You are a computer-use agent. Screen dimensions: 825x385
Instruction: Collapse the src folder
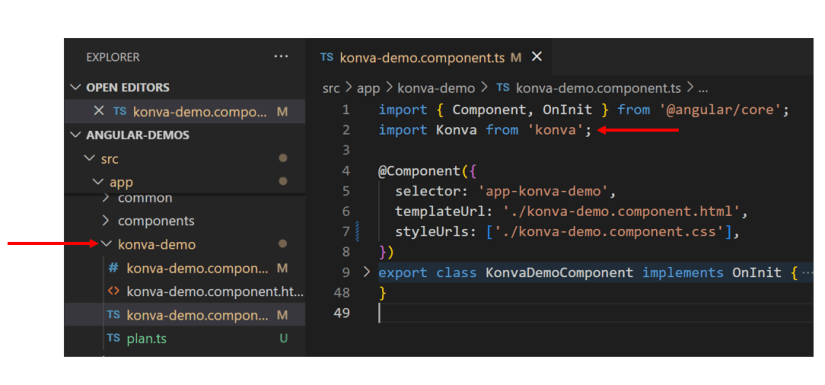[88, 158]
